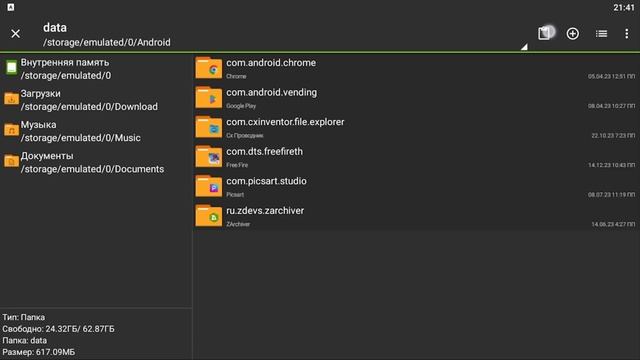
Task: Click the Размер 617.09МБ info line
Action: [39, 352]
